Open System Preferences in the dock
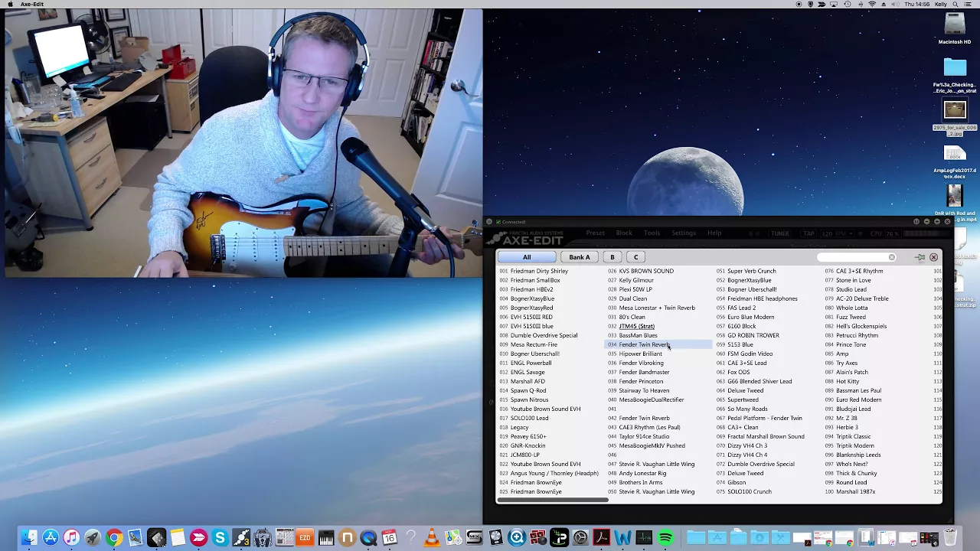The height and width of the screenshot is (551, 980). click(580, 538)
